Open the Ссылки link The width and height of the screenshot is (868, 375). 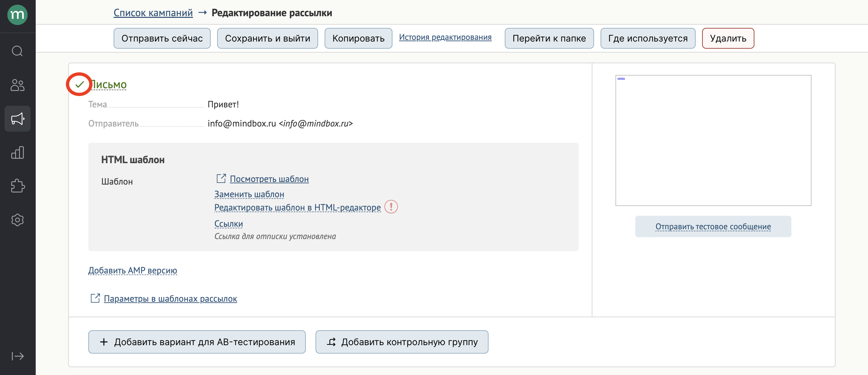pos(229,224)
